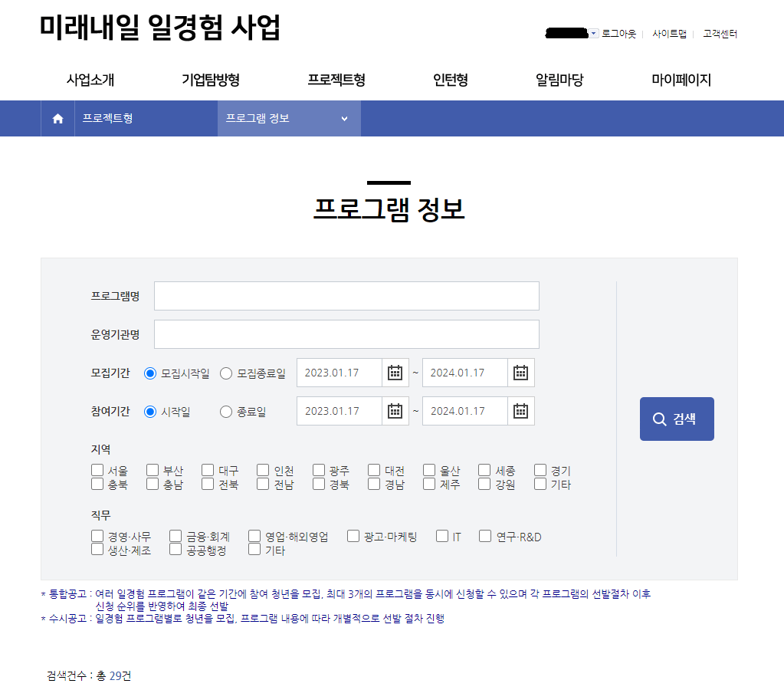784x690 pixels.
Task: Check the 경기 region checkbox
Action: click(x=539, y=469)
